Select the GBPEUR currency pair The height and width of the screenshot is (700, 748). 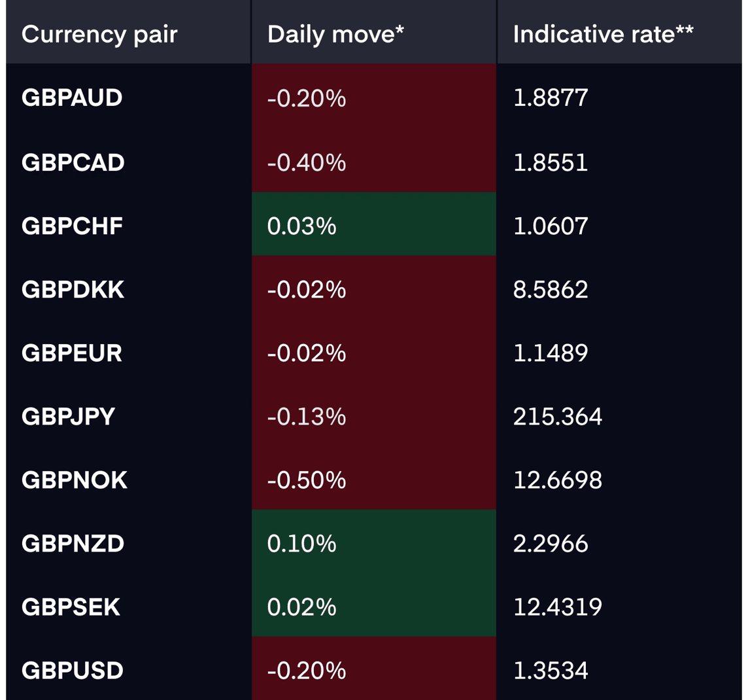[72, 353]
